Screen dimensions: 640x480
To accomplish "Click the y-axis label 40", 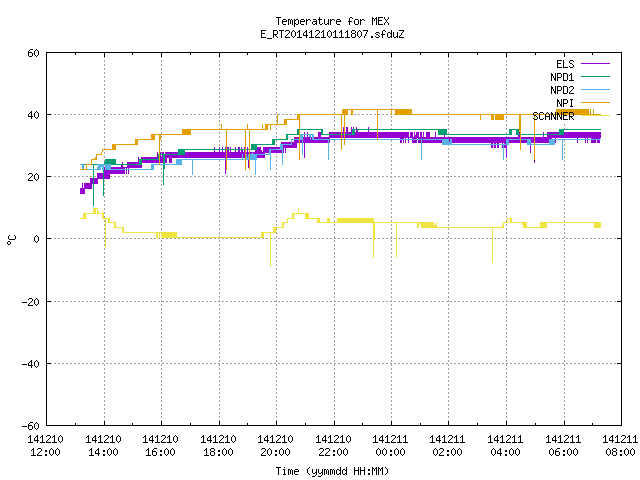I will click(x=33, y=115).
